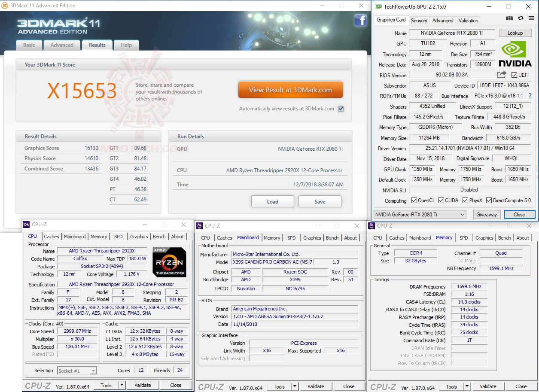Open Bench tab in CPU-Z Memory window

pos(505,238)
